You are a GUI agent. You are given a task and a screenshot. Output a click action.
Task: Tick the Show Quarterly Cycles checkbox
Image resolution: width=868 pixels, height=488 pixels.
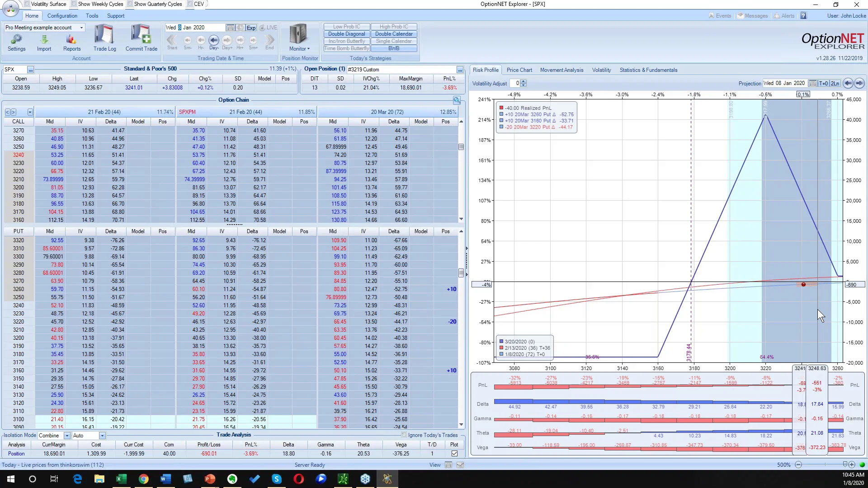pyautogui.click(x=130, y=4)
